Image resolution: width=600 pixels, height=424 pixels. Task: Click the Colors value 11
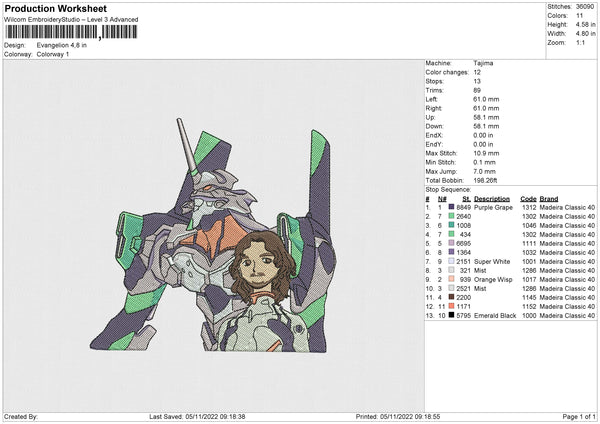point(579,16)
